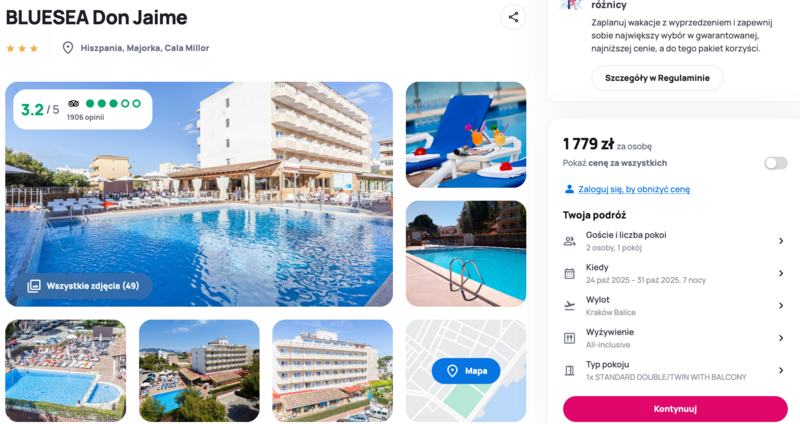Click the airplane departure icon by Wylot

tap(569, 306)
